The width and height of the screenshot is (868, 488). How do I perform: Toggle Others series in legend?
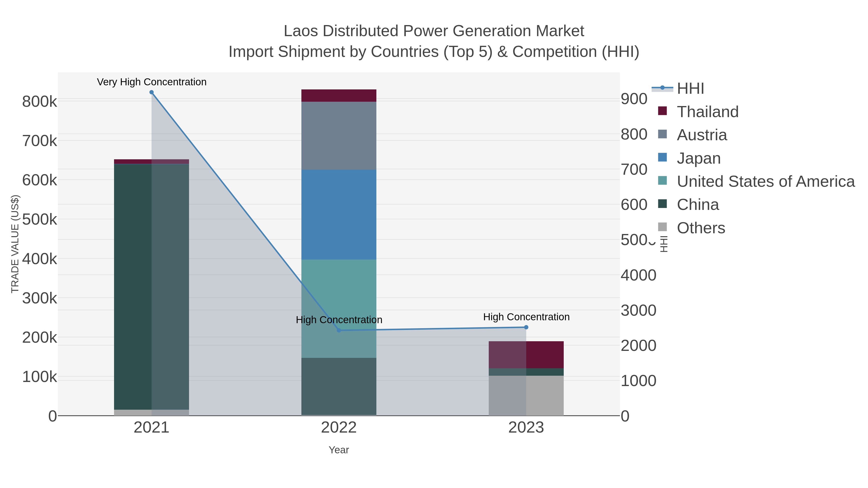click(692, 228)
